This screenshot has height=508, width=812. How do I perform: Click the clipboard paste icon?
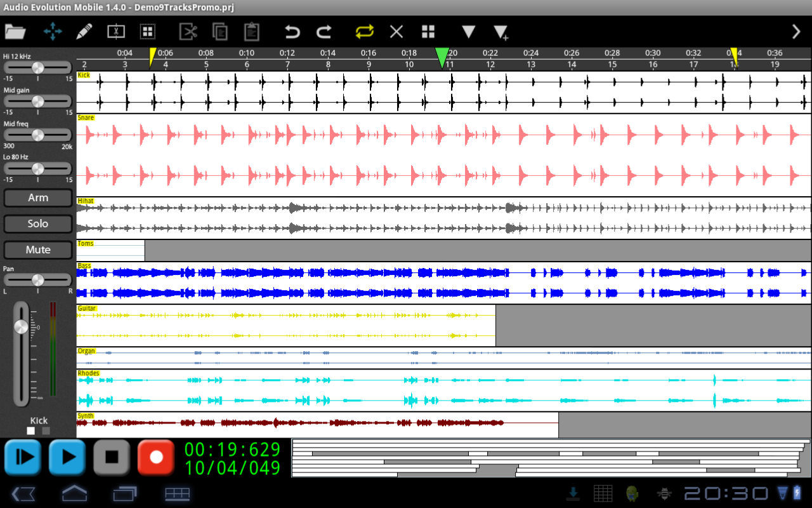[252, 32]
